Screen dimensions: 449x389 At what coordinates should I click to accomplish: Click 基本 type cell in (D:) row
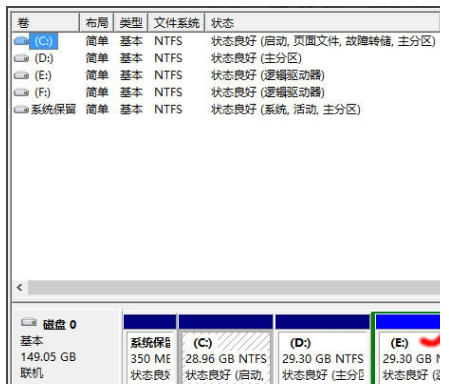click(131, 58)
